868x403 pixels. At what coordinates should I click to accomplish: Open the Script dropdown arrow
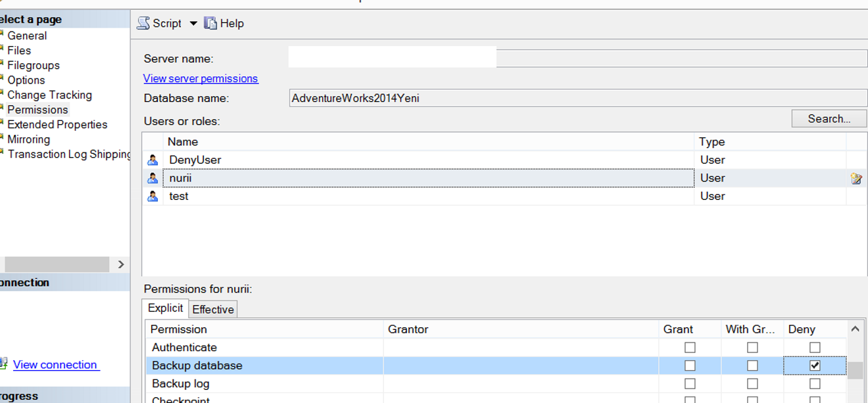click(x=193, y=24)
